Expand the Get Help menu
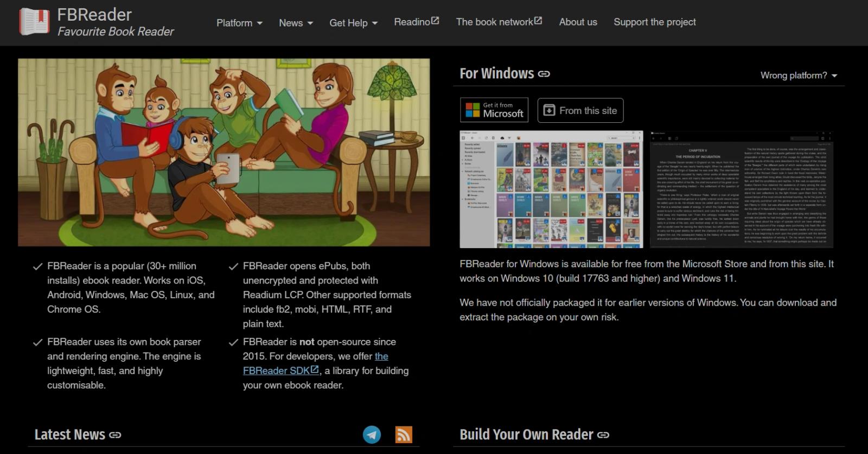Image resolution: width=868 pixels, height=454 pixels. [x=353, y=23]
